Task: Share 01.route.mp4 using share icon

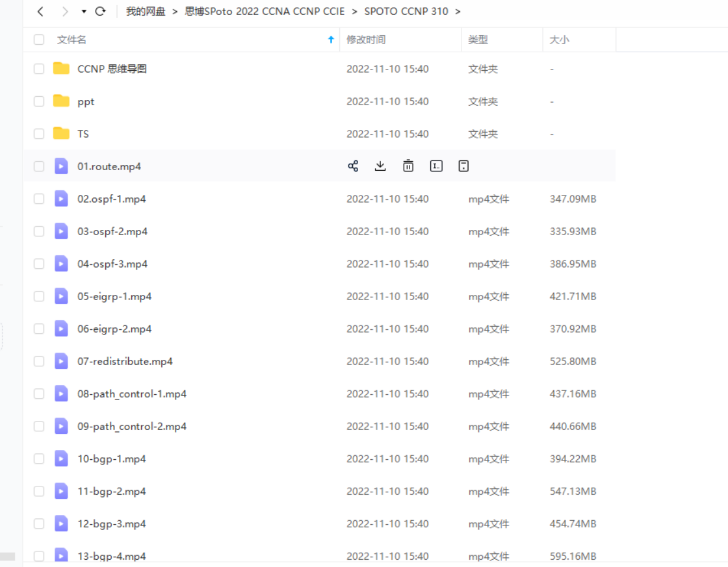Action: (x=353, y=166)
